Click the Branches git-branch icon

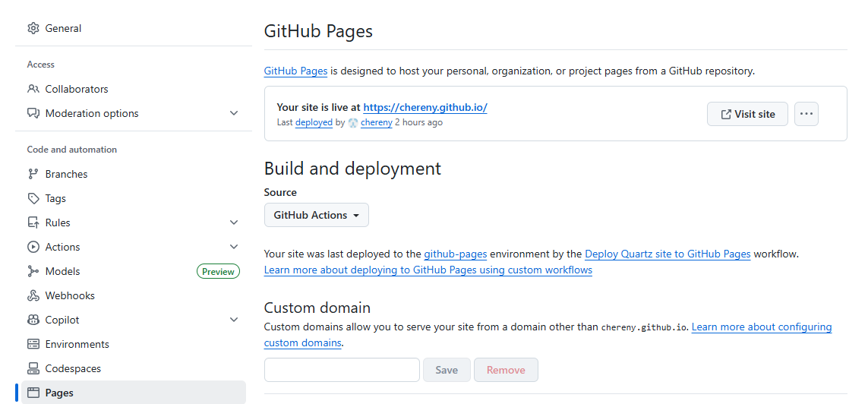pyautogui.click(x=33, y=174)
